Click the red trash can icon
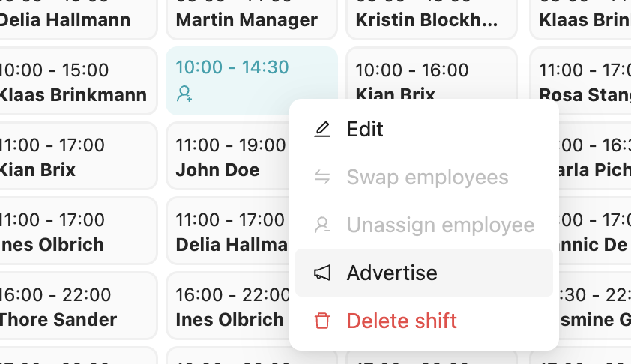This screenshot has height=364, width=631. (322, 321)
